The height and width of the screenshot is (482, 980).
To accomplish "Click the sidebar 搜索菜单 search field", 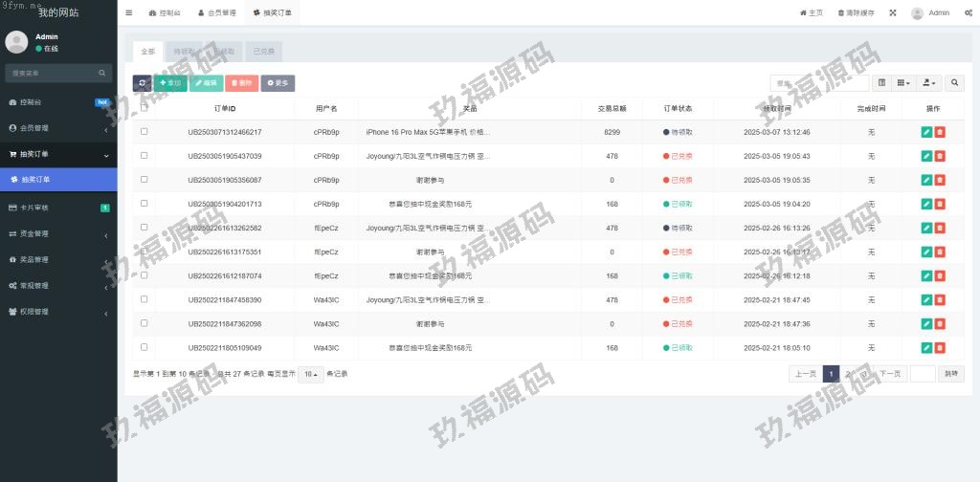I will pos(53,73).
